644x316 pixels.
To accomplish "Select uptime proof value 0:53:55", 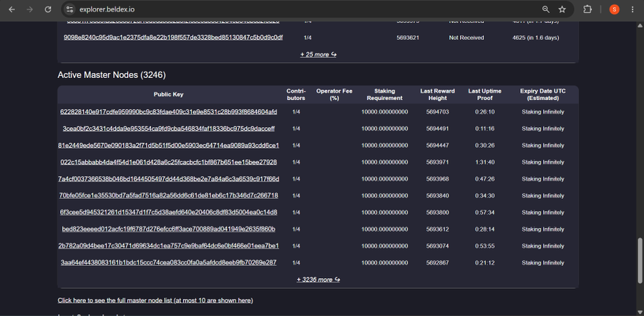I will point(484,245).
